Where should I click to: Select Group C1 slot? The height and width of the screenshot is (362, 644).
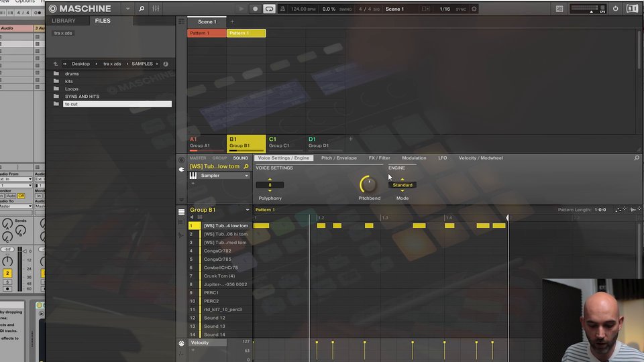[x=286, y=143]
